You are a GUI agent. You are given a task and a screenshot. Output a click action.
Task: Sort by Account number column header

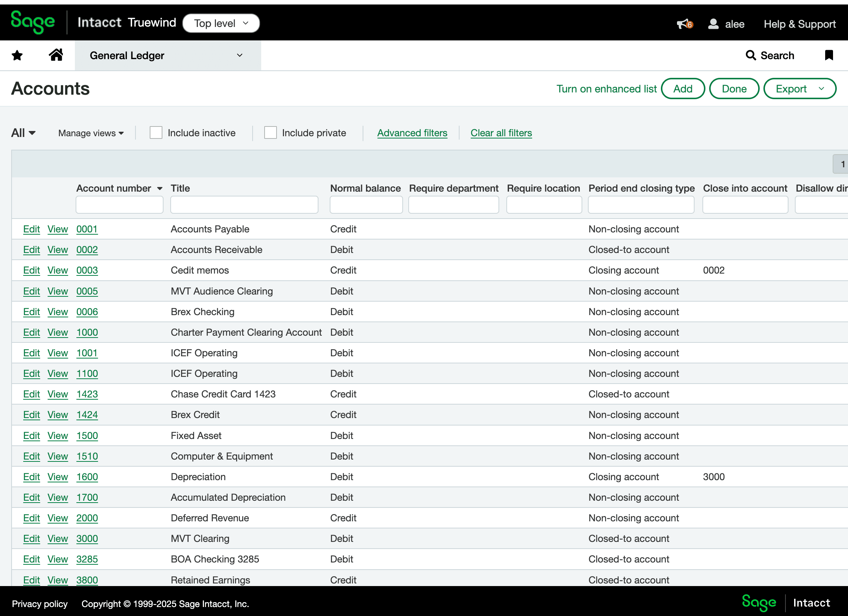click(114, 188)
